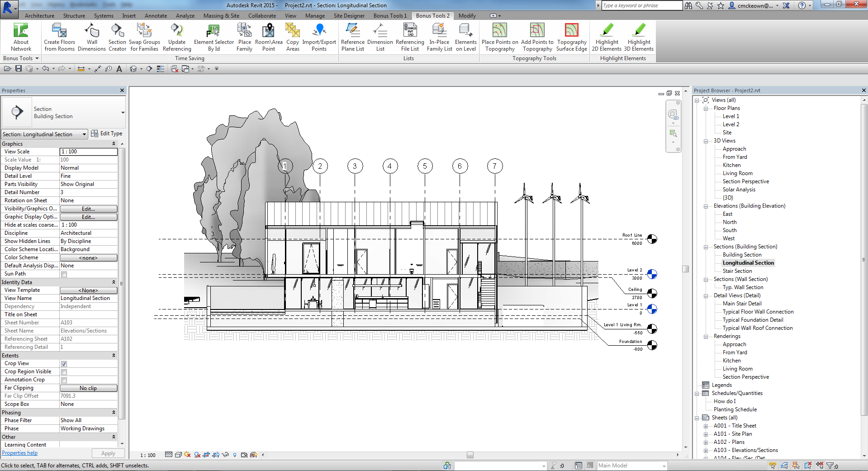Select the Wall Dimensions tool

coord(92,36)
